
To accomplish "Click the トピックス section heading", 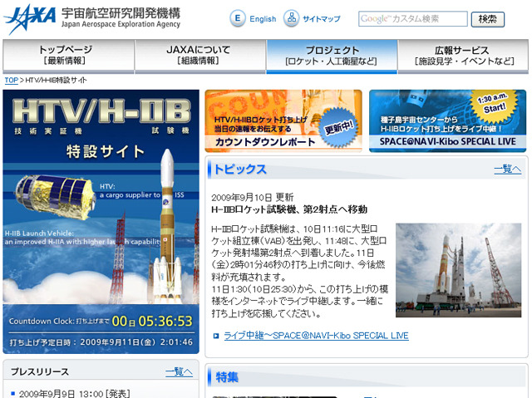I will pos(240,169).
